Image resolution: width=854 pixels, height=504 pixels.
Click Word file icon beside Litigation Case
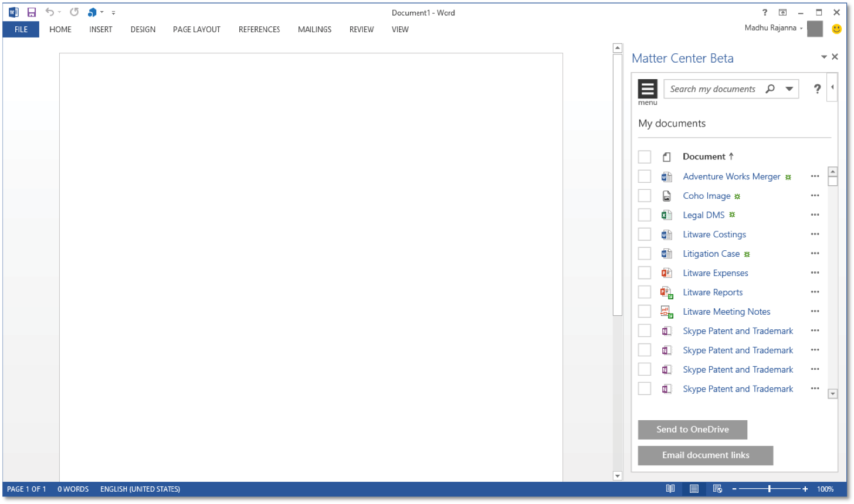(x=666, y=254)
